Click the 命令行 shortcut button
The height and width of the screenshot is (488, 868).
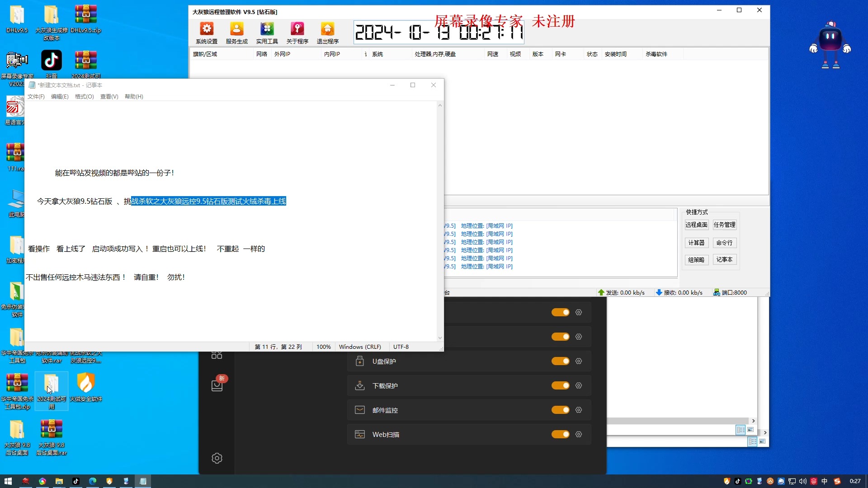[x=724, y=243]
